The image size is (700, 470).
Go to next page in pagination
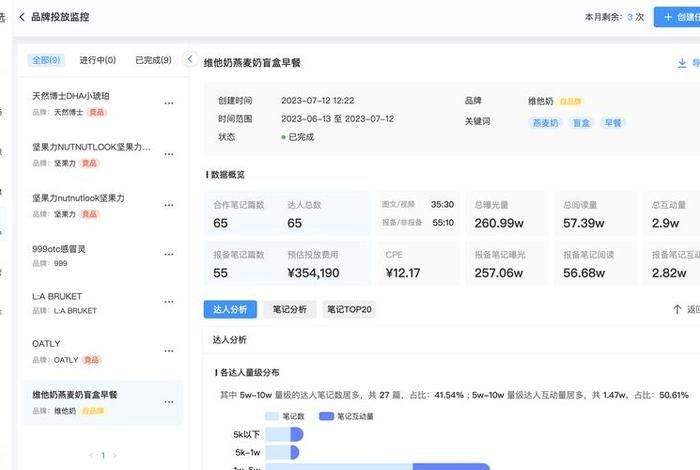[115, 455]
